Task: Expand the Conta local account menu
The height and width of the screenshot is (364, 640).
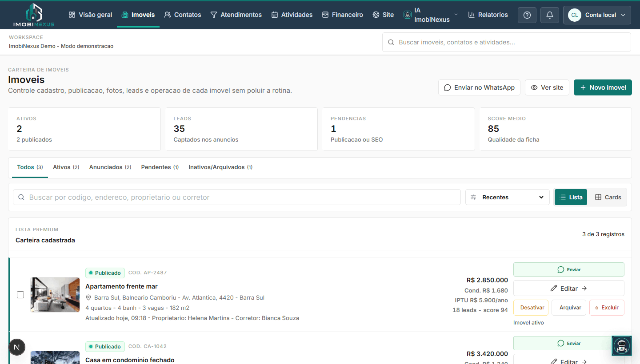Action: [x=597, y=15]
